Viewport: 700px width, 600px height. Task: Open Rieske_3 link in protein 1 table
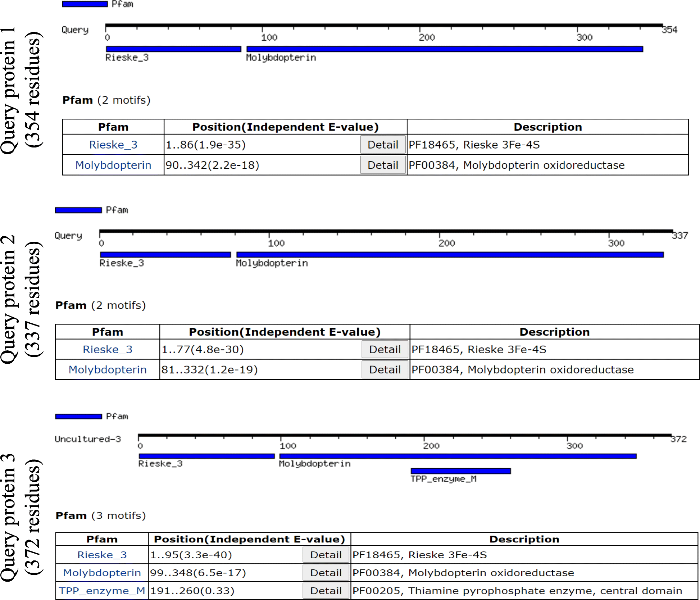[113, 145]
